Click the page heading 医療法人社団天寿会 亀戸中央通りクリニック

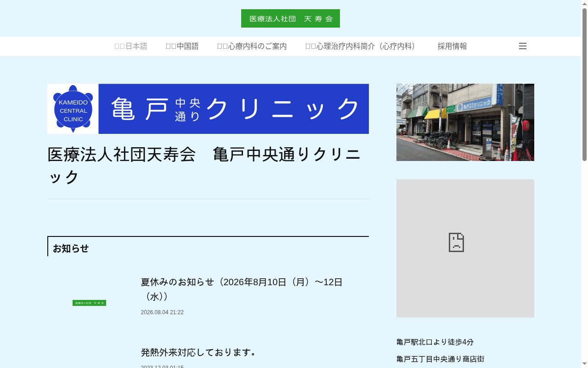click(208, 166)
